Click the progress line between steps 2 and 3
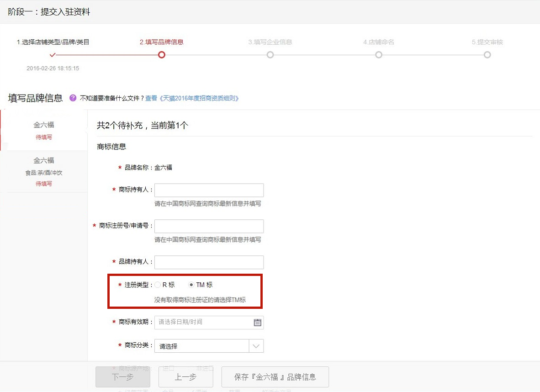 click(x=215, y=55)
